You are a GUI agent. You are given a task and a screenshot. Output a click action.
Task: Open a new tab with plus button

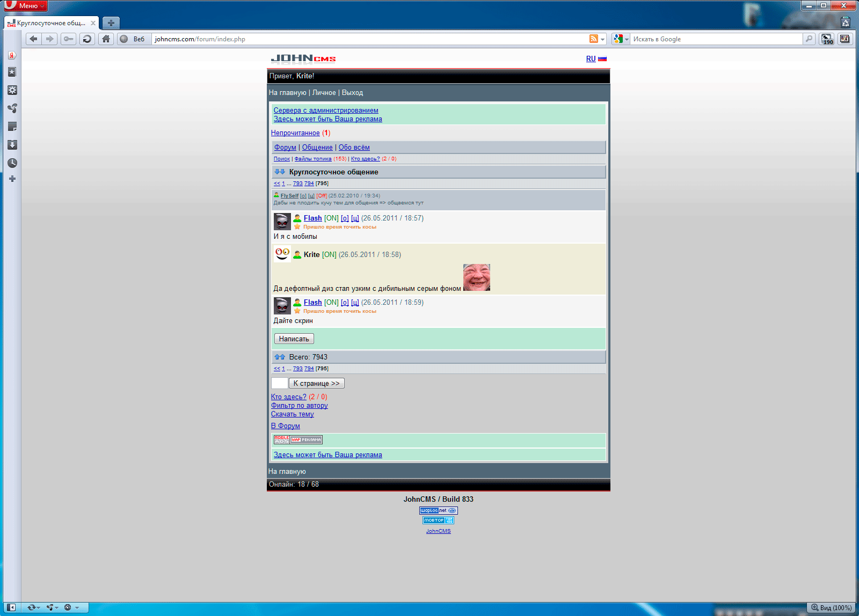111,23
